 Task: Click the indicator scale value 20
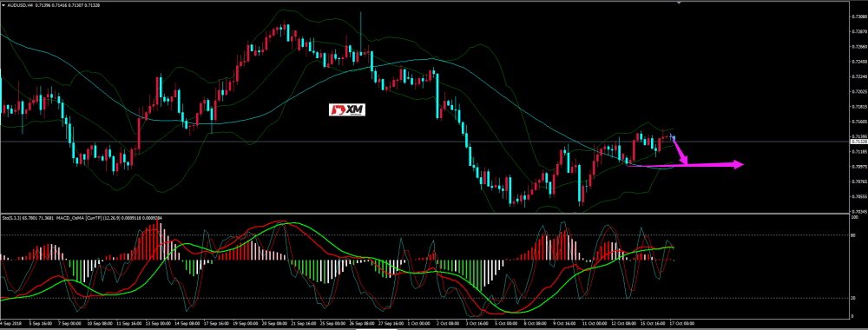click(854, 298)
